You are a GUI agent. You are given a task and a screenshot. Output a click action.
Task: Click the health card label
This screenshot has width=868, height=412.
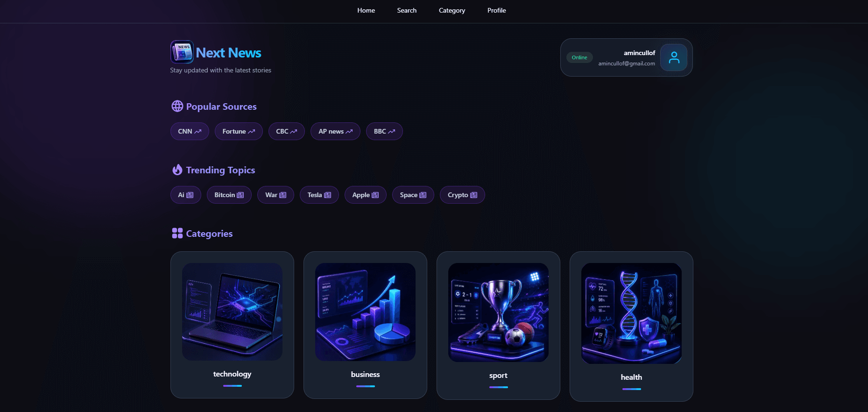pyautogui.click(x=631, y=377)
